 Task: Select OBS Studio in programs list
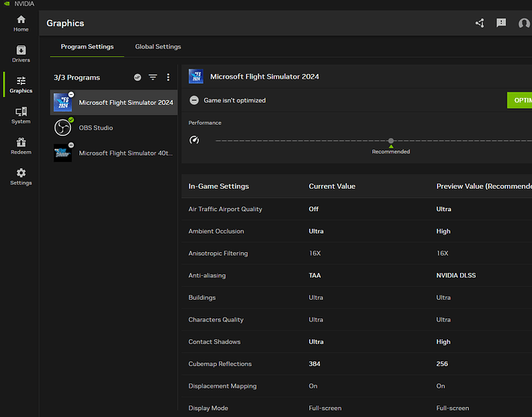click(x=114, y=128)
